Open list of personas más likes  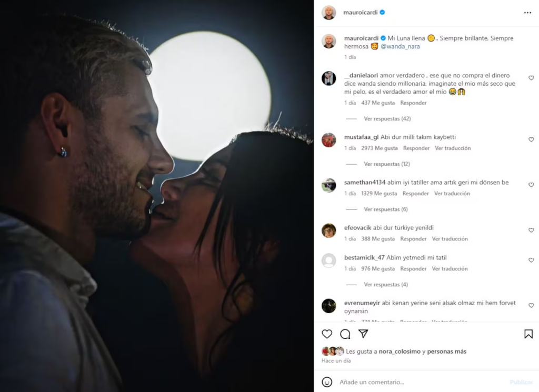tap(447, 351)
